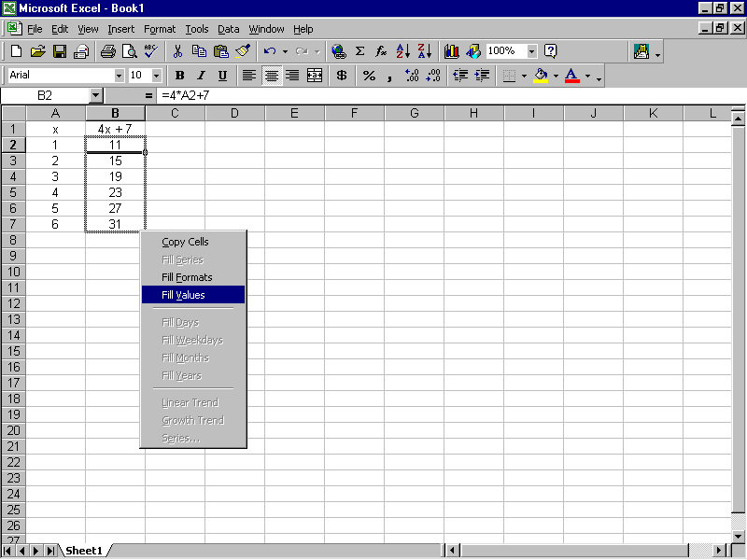Click the Paste clipboard icon
This screenshot has height=560, width=747.
(x=220, y=51)
